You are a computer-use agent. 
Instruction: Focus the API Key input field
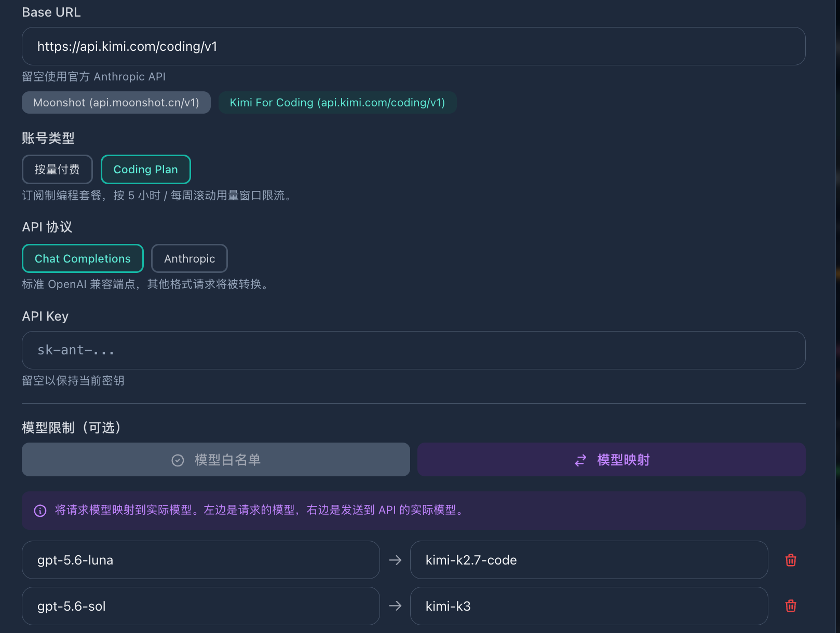(414, 350)
